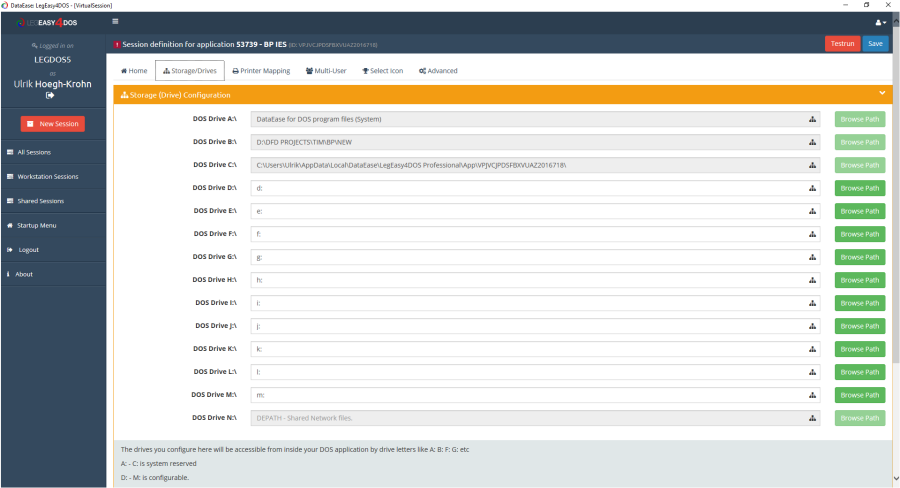This screenshot has height=488, width=900.
Task: Open the Multi-User tab
Action: [x=326, y=71]
